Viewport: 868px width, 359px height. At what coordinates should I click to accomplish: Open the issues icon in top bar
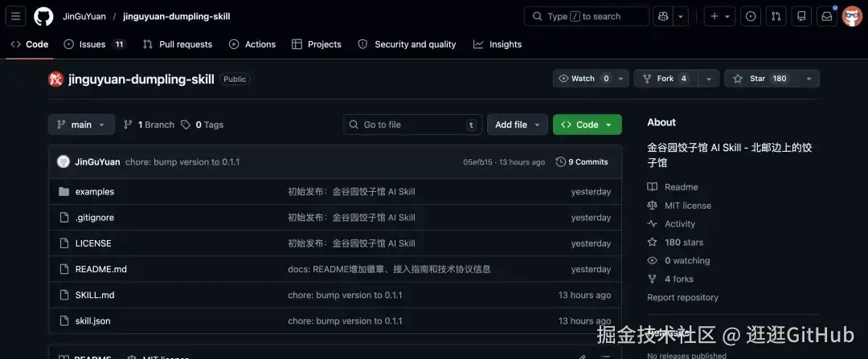point(751,17)
